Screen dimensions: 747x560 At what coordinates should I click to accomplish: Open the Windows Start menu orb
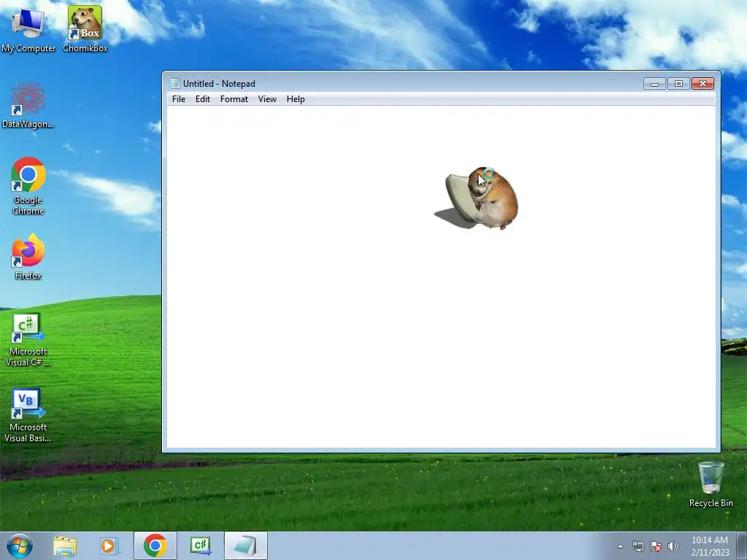pyautogui.click(x=20, y=545)
